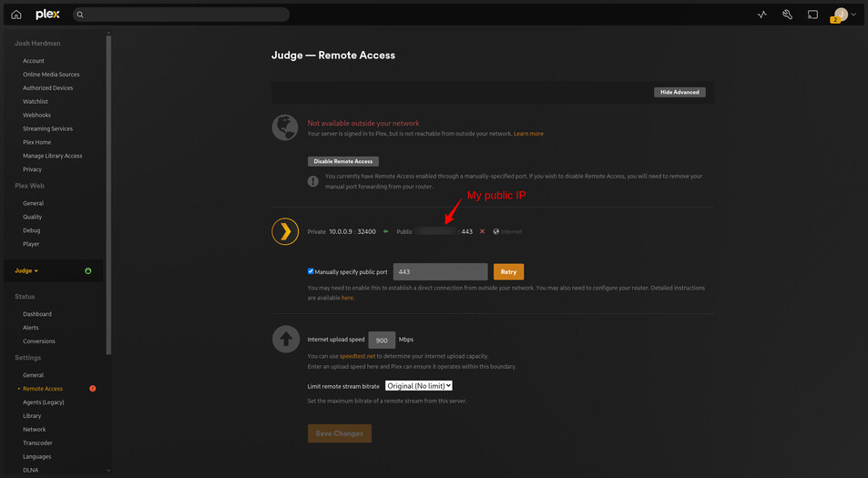Expand the Judge server selector
Screen dimensions: 868x478
point(26,271)
